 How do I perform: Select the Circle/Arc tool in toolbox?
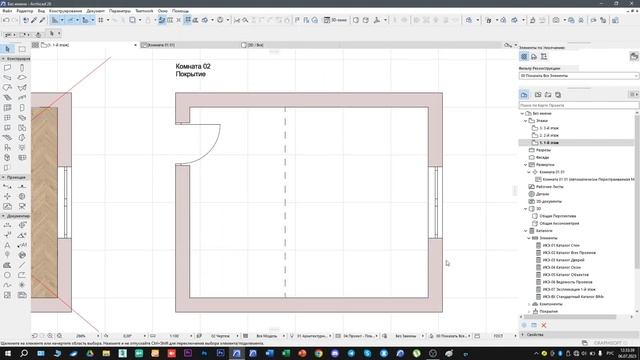click(7, 275)
